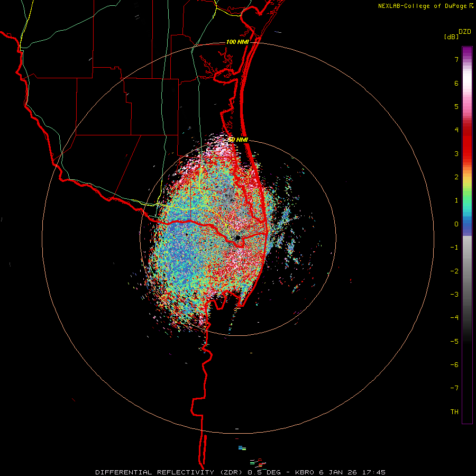The image size is (476, 476).
Task: Select the -3 tick on color scale
Action: point(454,295)
